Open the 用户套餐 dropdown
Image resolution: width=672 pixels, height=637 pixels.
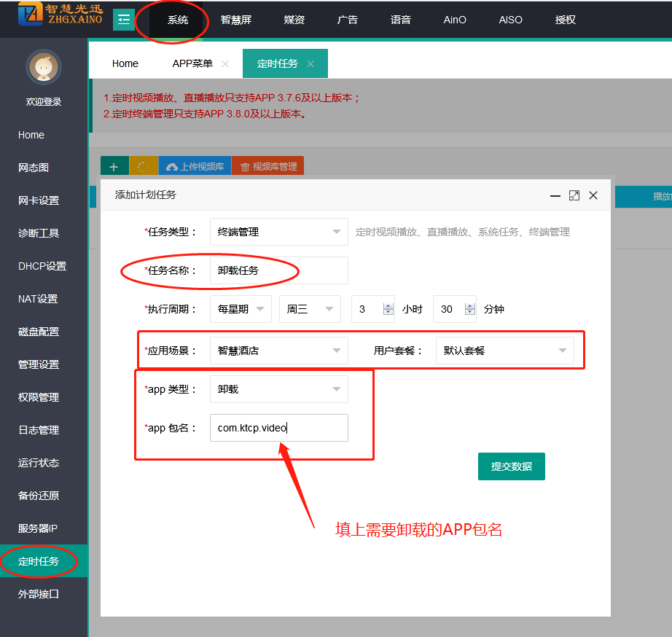tap(504, 351)
